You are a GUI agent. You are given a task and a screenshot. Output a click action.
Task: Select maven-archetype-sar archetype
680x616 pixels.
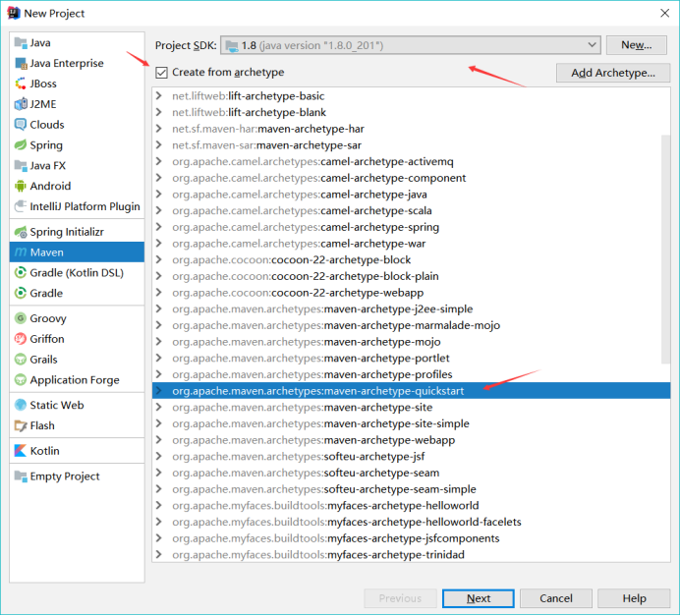tap(411, 145)
